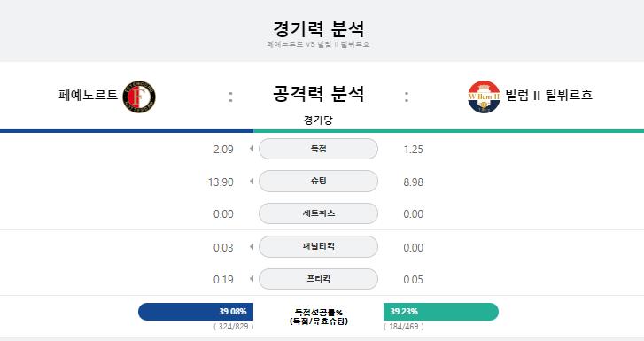Click the Feyenoord club logo
Viewport: 644px width, 341px height.
(139, 97)
